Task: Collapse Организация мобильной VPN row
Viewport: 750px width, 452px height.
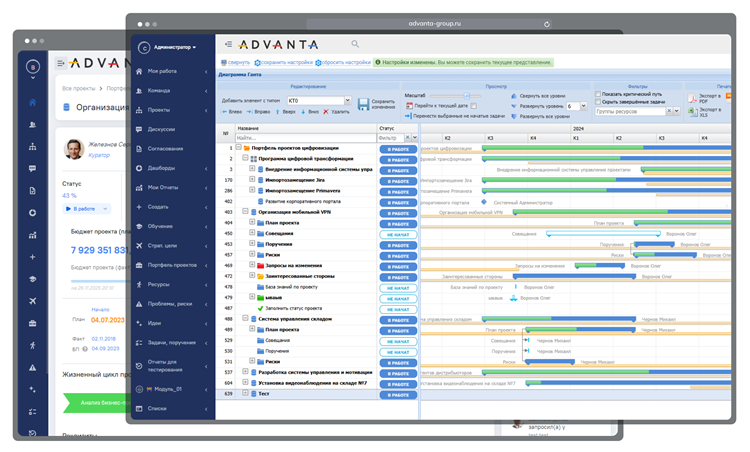Action: [x=245, y=211]
